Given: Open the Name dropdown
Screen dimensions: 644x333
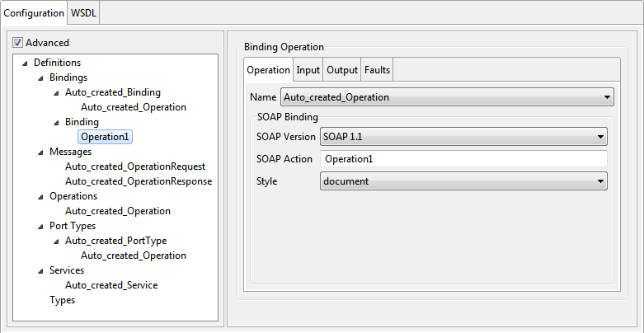Looking at the screenshot, I should (x=447, y=97).
